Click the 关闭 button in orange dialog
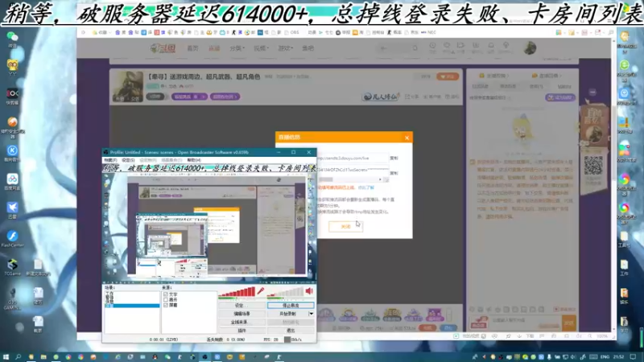Viewport: 644px width, 362px height. point(345,226)
